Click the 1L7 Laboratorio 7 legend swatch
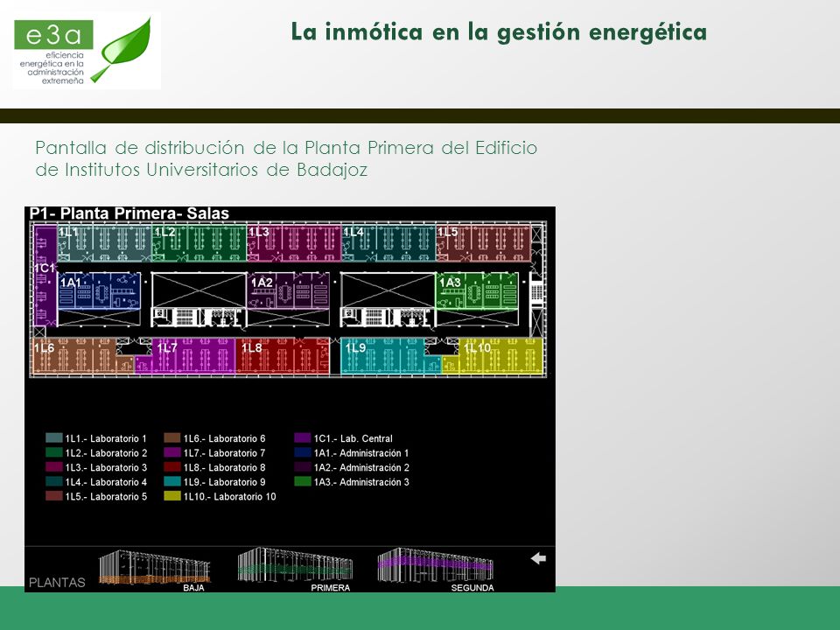 (172, 452)
